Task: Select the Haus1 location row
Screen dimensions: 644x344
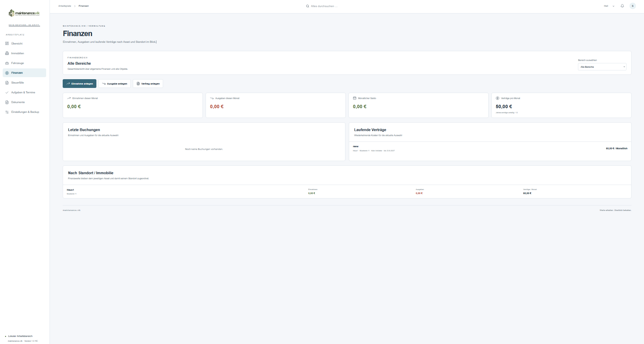Action: click(347, 191)
